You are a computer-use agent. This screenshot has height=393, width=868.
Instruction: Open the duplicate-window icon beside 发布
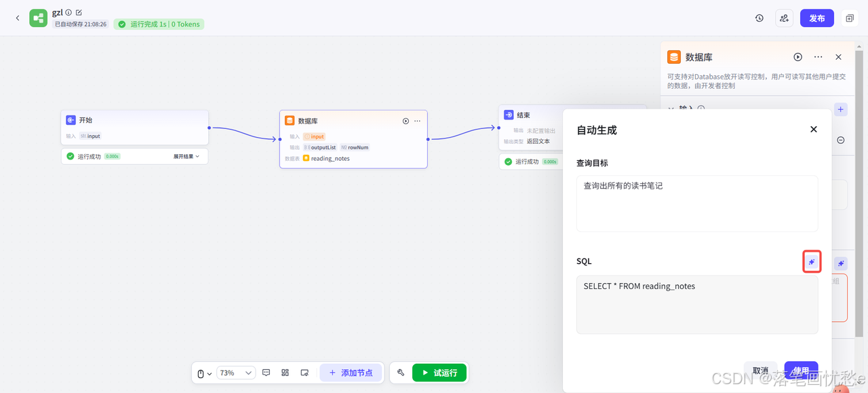click(849, 18)
